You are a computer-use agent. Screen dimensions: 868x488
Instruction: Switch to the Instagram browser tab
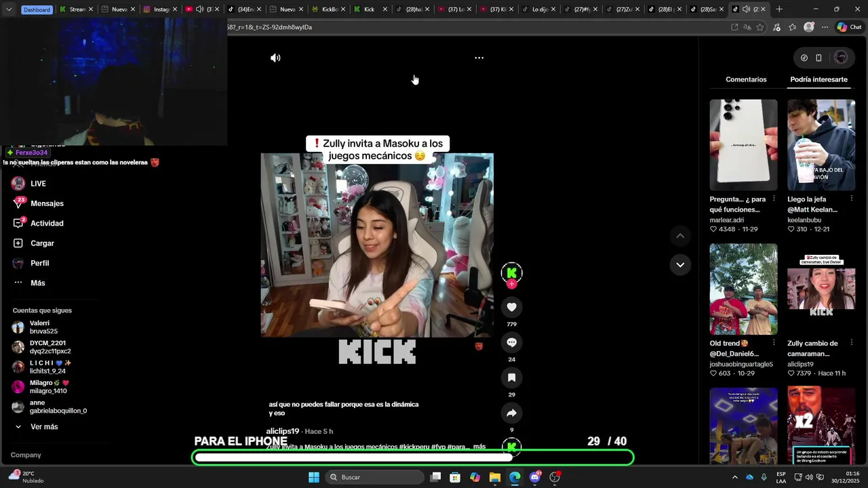point(161,9)
